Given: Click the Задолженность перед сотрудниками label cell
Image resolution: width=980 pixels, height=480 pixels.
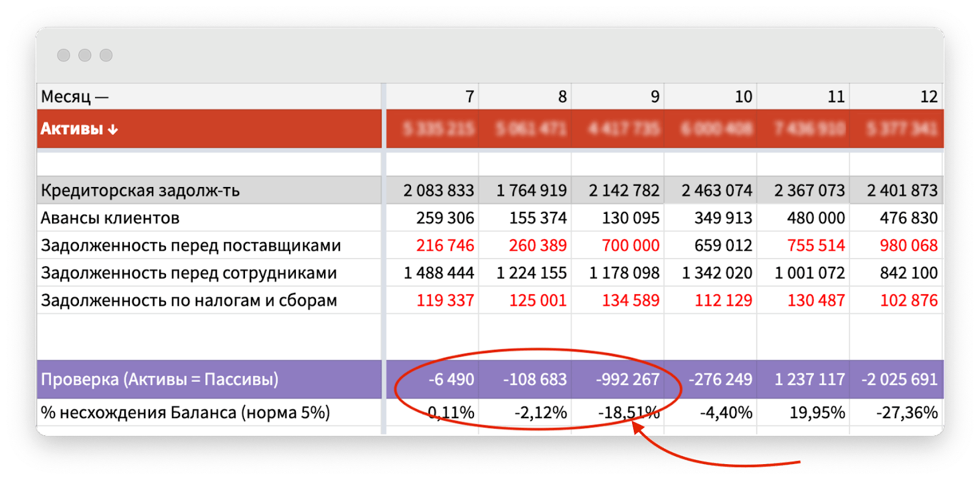Looking at the screenshot, I should (189, 273).
